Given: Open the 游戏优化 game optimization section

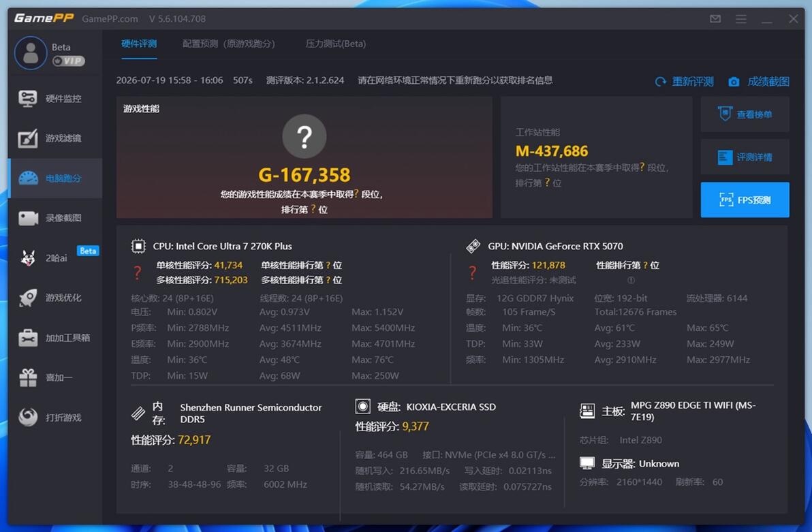Looking at the screenshot, I should 55,298.
